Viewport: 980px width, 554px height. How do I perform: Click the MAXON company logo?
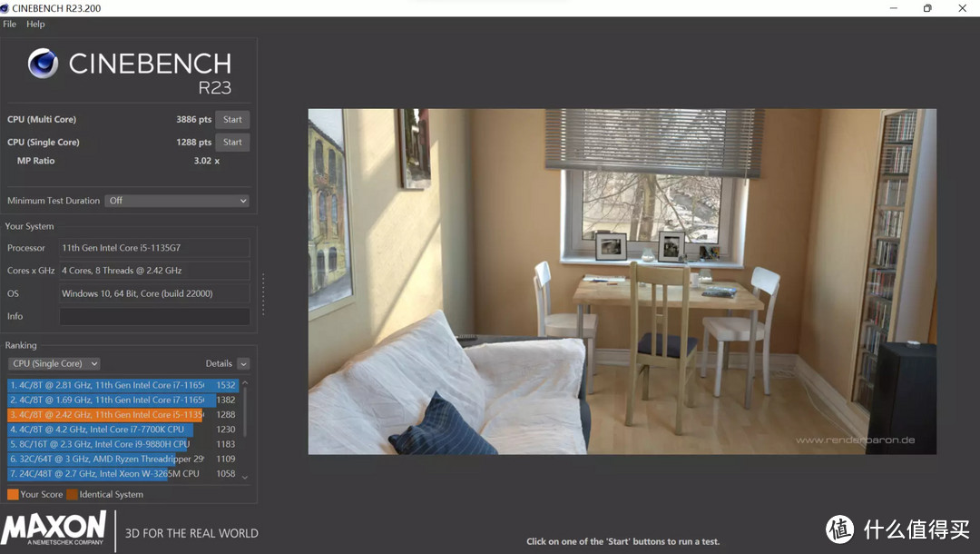(54, 529)
